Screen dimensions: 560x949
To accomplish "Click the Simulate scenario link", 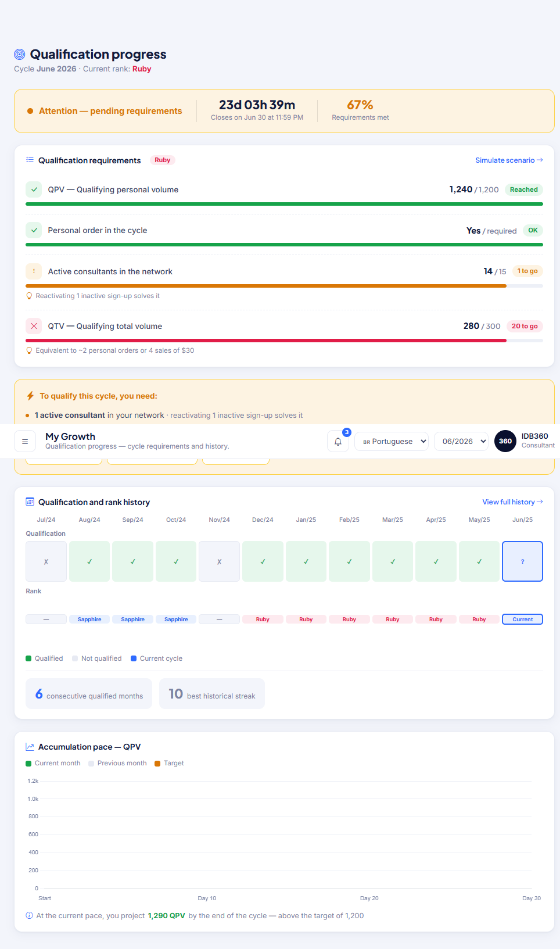I will point(509,160).
